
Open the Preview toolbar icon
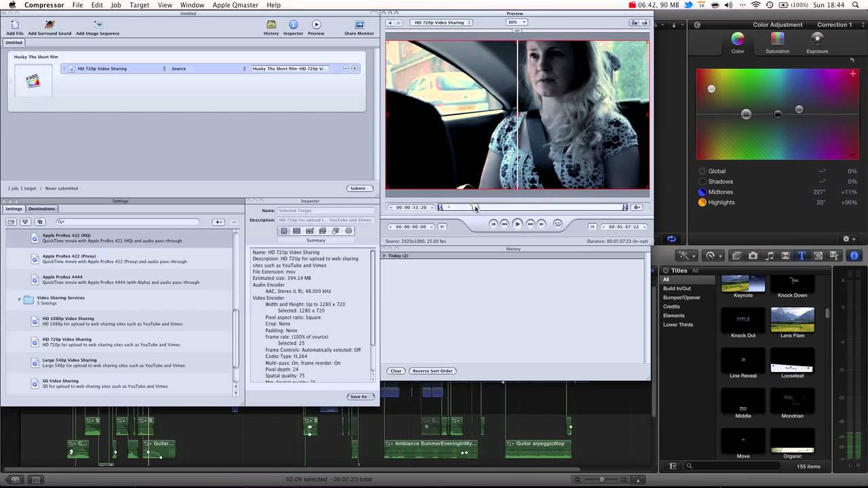click(x=316, y=25)
